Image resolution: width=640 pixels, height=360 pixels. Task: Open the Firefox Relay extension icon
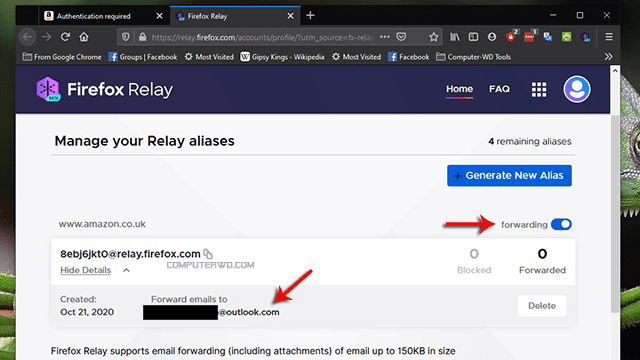click(x=586, y=37)
